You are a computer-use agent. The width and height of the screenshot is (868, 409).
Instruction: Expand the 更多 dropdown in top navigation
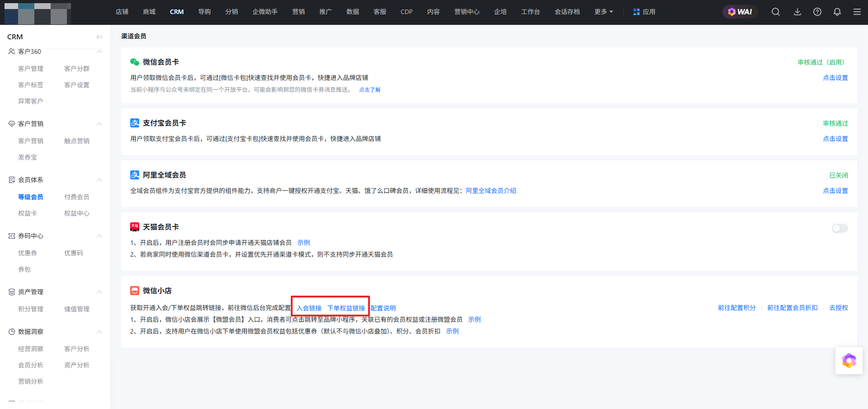[604, 12]
